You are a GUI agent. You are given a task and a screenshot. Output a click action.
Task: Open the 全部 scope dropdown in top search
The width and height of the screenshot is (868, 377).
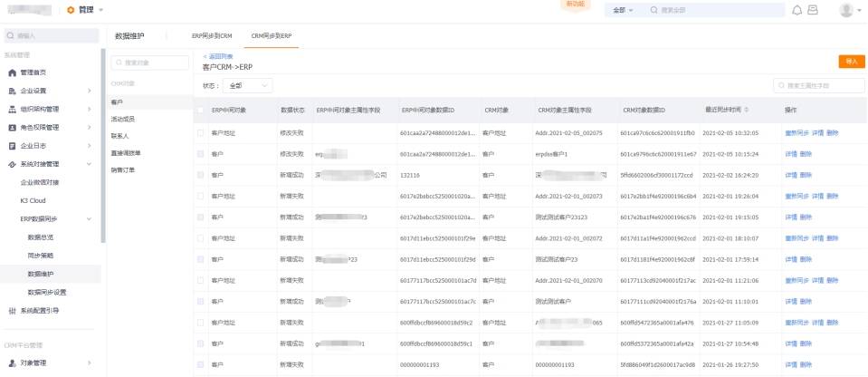pyautogui.click(x=623, y=11)
